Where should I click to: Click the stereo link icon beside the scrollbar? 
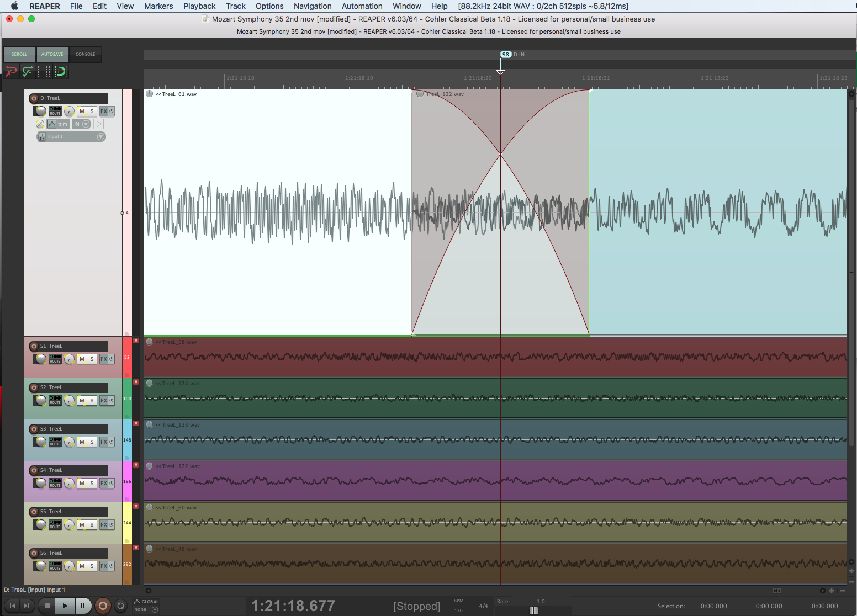coord(777,591)
